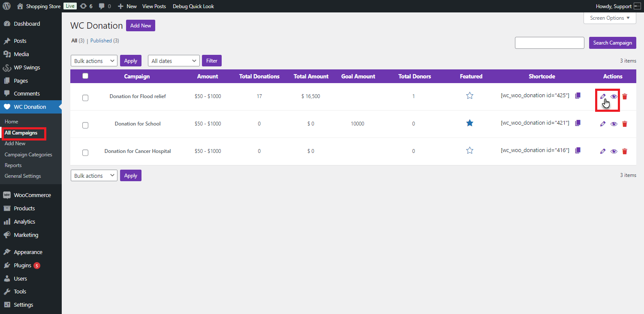Image resolution: width=644 pixels, height=314 pixels.
Task: Open the sidebar Comments menu
Action: (31, 93)
